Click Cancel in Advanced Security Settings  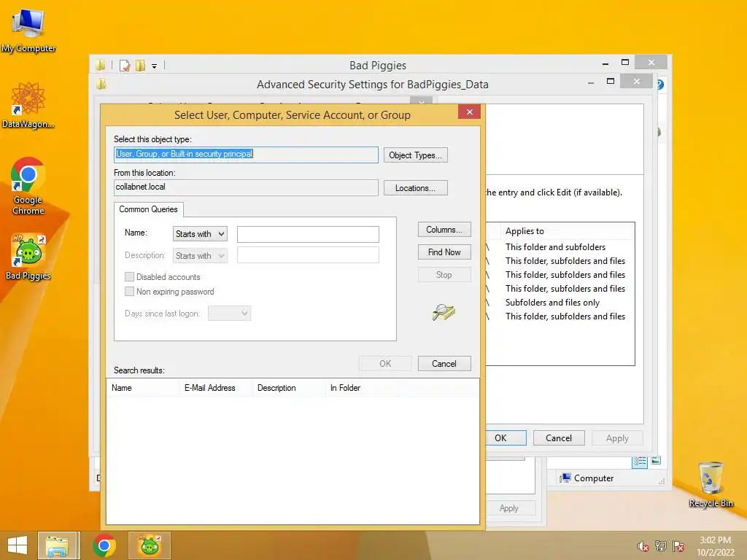[x=559, y=438]
